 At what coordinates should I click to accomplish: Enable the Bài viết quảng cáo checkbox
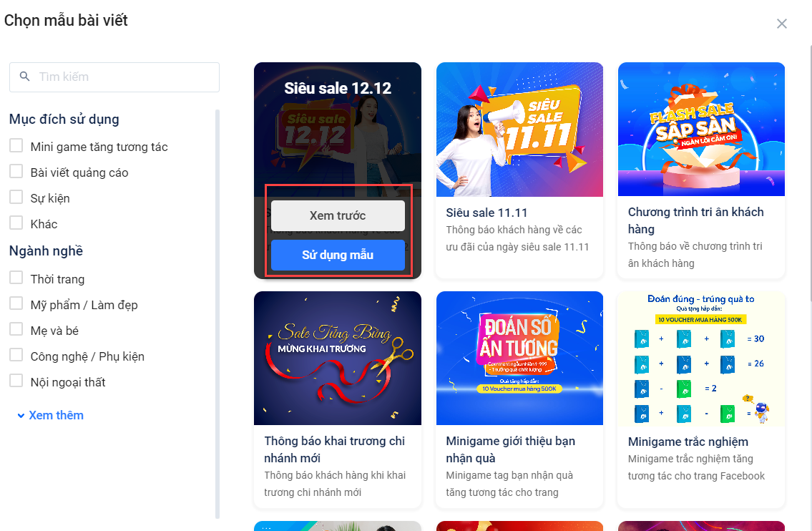click(x=16, y=172)
